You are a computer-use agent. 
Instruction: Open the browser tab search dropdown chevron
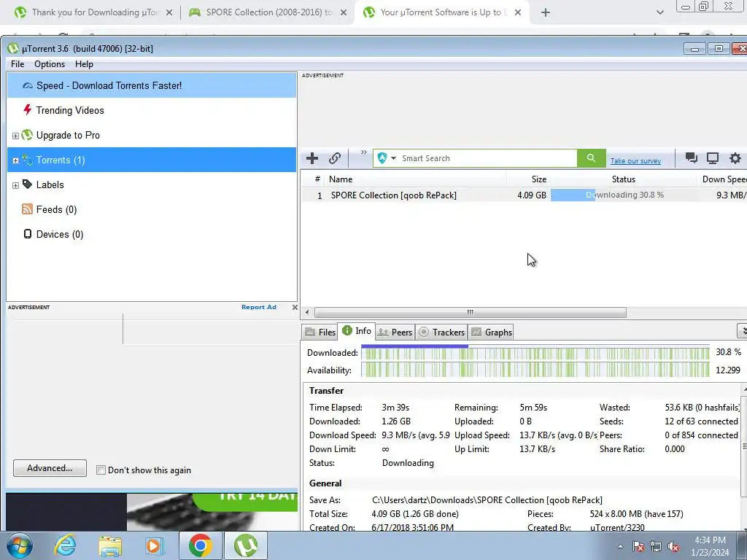tap(659, 12)
